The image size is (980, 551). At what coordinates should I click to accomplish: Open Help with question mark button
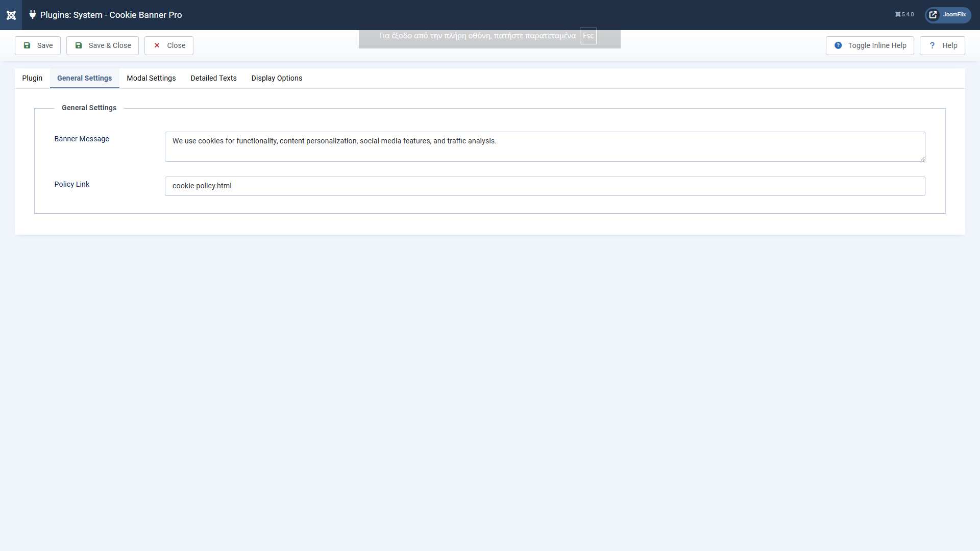point(942,45)
